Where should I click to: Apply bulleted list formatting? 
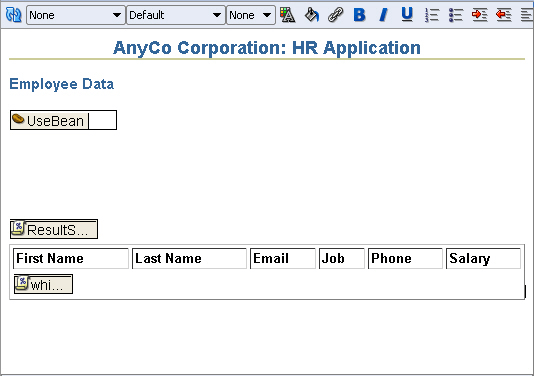point(456,15)
